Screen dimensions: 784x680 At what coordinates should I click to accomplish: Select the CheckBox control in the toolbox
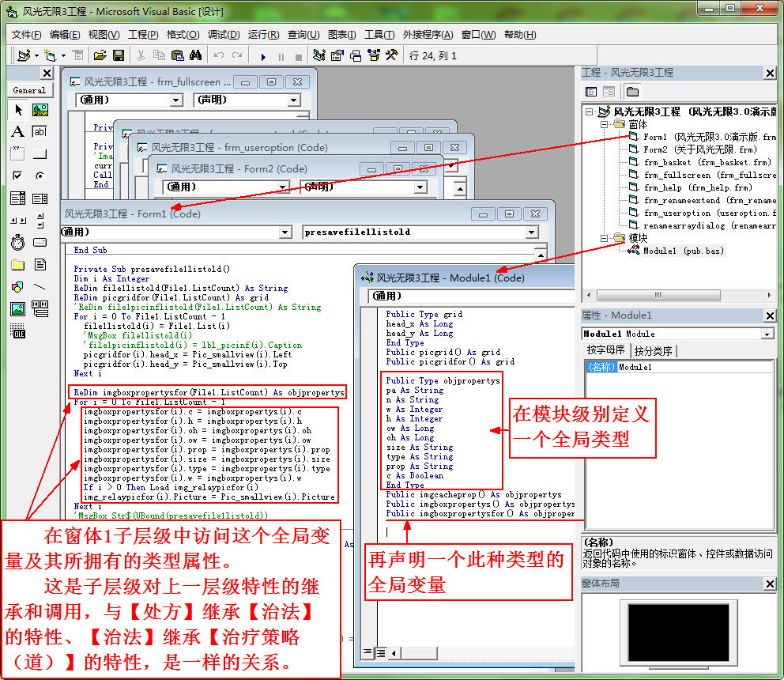(17, 176)
